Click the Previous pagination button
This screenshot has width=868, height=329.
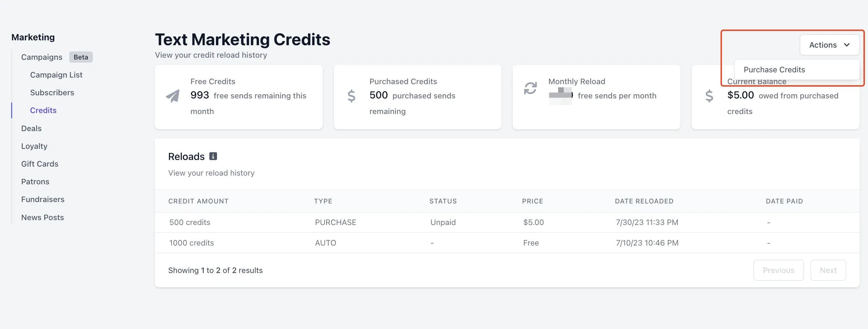pos(779,270)
